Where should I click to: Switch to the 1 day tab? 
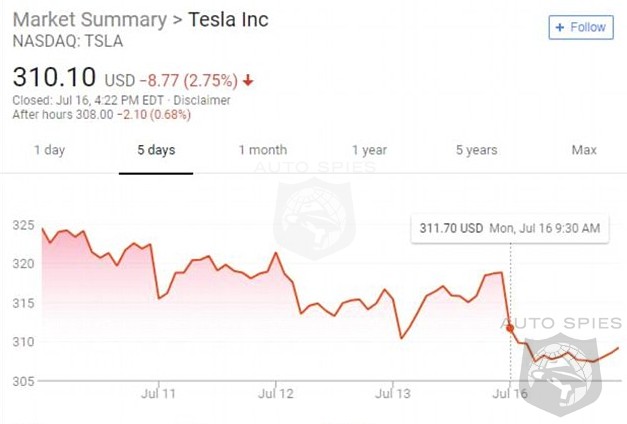pyautogui.click(x=49, y=150)
